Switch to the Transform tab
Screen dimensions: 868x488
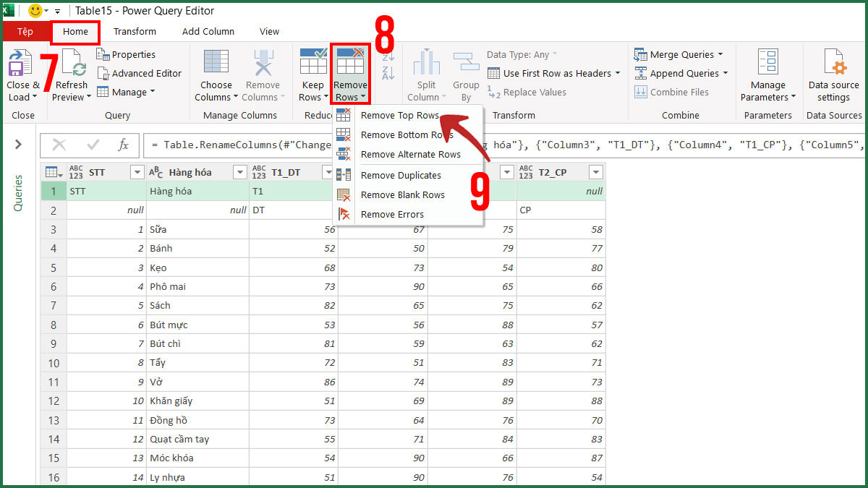tap(135, 31)
